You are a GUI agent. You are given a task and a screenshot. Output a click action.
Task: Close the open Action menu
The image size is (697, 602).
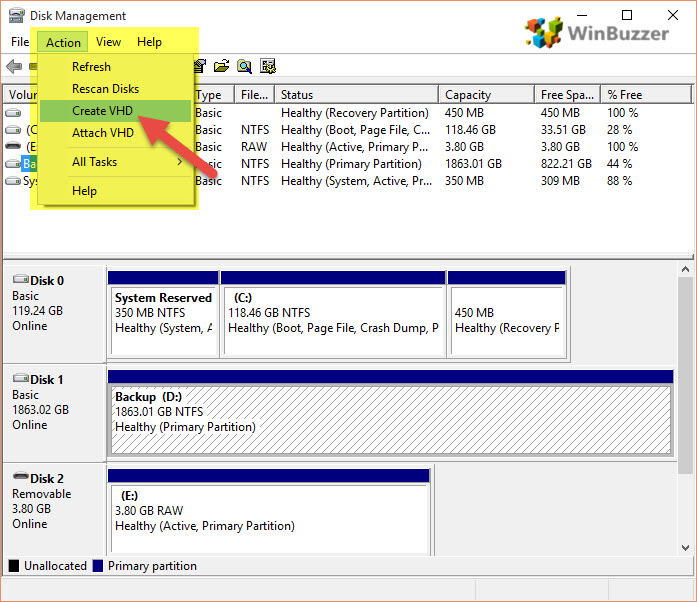tap(63, 42)
